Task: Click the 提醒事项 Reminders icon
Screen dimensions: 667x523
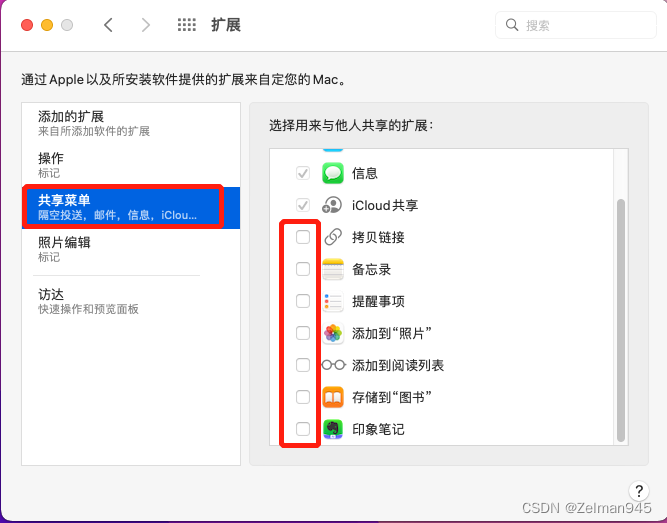Action: (333, 301)
